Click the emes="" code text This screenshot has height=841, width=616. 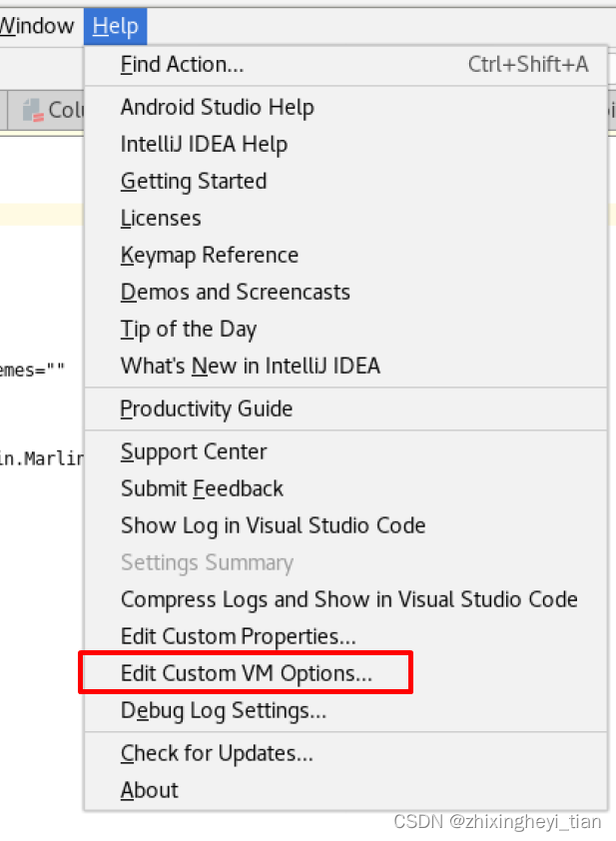pos(32,370)
